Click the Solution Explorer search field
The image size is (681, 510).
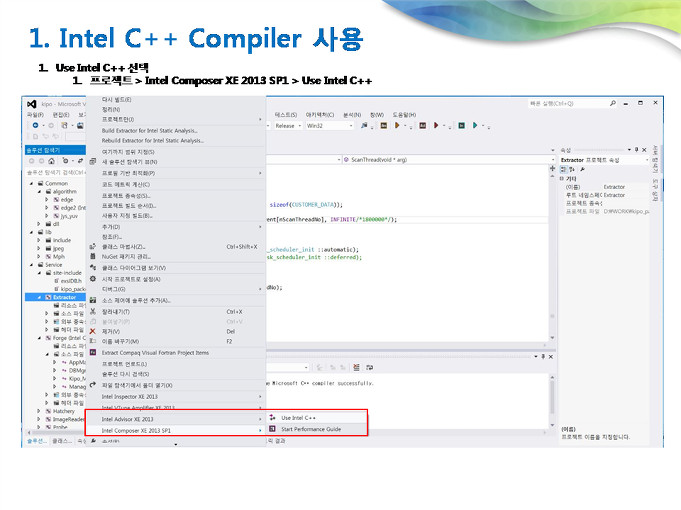pos(55,172)
